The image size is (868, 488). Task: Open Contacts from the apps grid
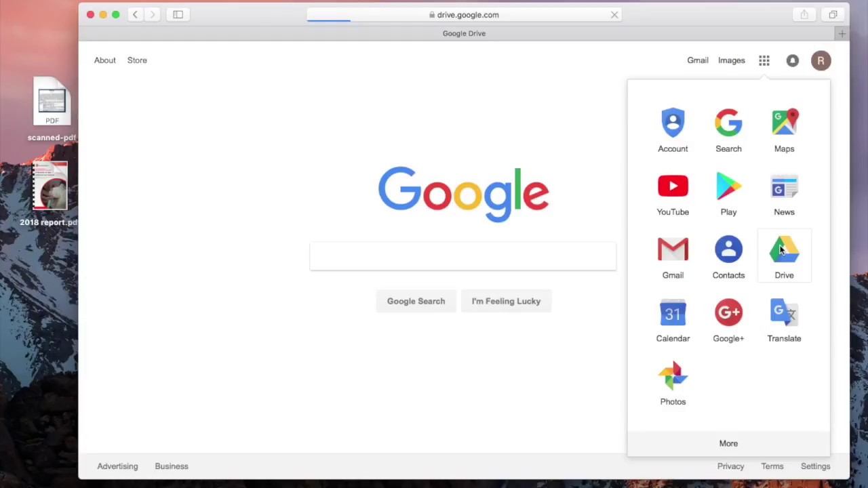728,257
